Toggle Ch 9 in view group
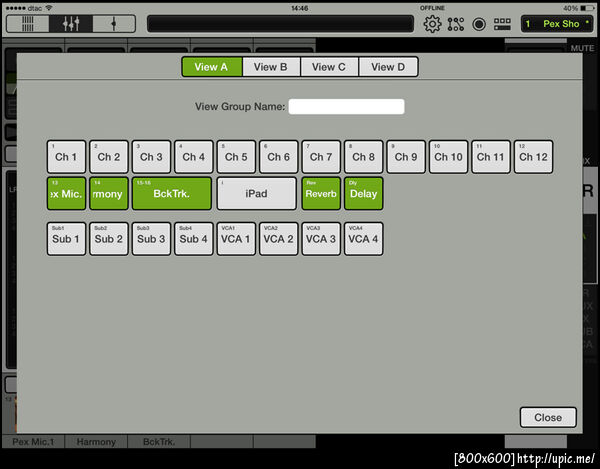 (406, 157)
